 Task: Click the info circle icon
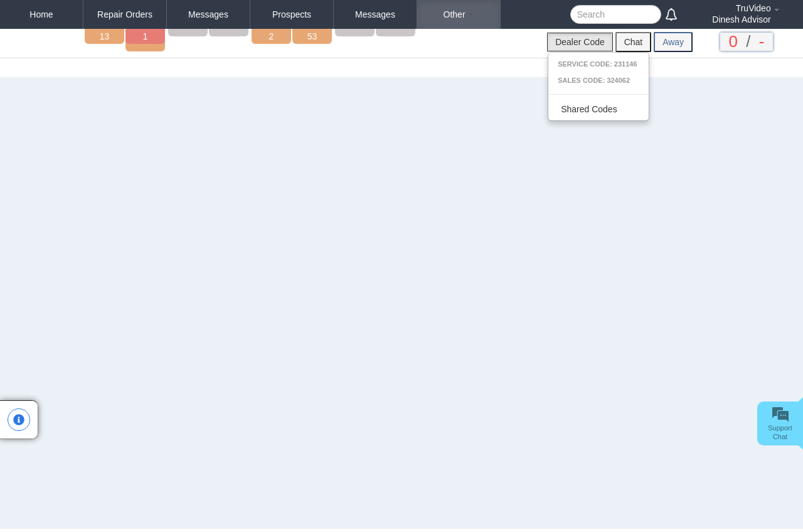coord(19,420)
